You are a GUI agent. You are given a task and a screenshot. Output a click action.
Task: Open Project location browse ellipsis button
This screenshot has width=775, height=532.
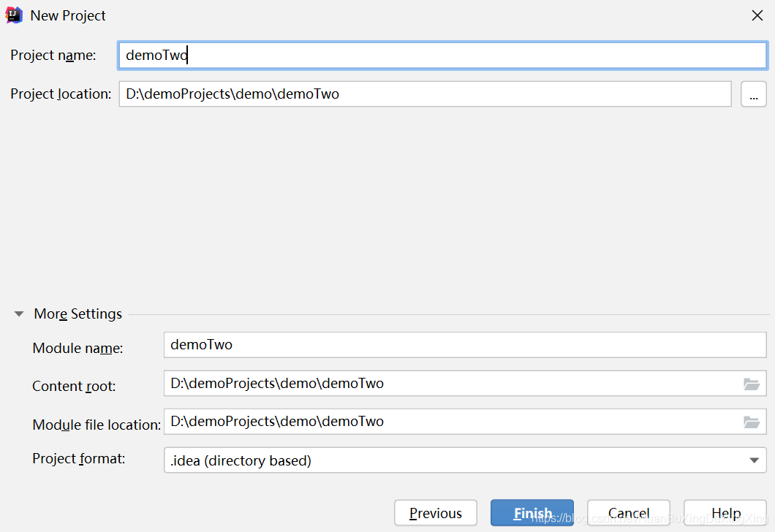click(753, 94)
